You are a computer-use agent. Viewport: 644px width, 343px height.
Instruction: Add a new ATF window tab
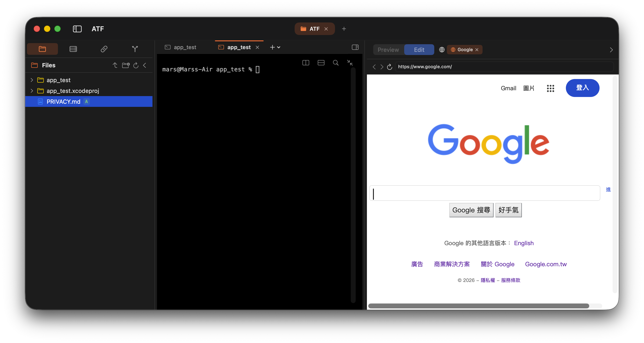[344, 29]
